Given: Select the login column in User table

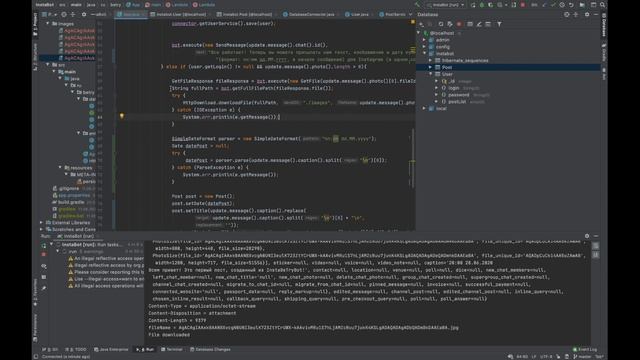Looking at the screenshot, I should coord(453,88).
